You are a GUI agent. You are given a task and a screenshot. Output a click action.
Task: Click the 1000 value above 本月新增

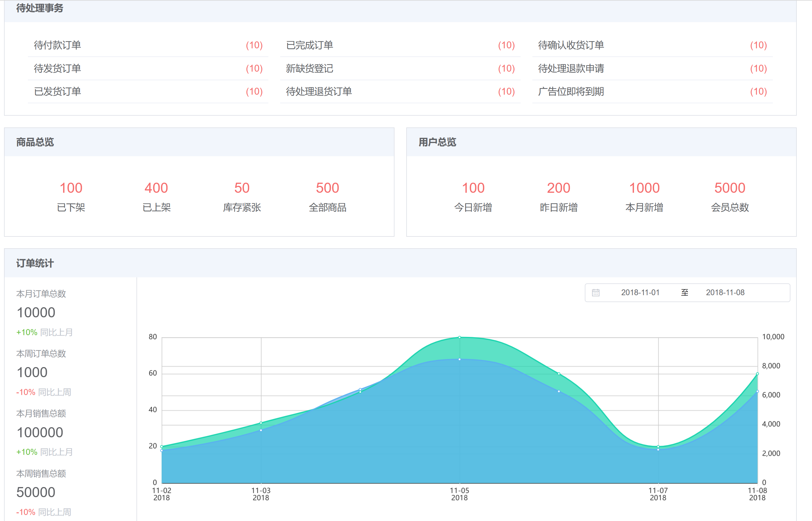[644, 188]
